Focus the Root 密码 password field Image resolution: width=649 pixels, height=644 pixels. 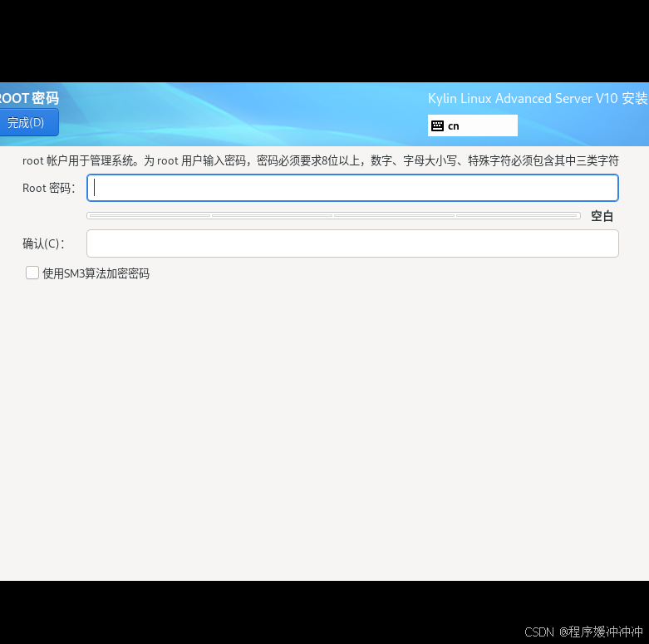coord(352,188)
